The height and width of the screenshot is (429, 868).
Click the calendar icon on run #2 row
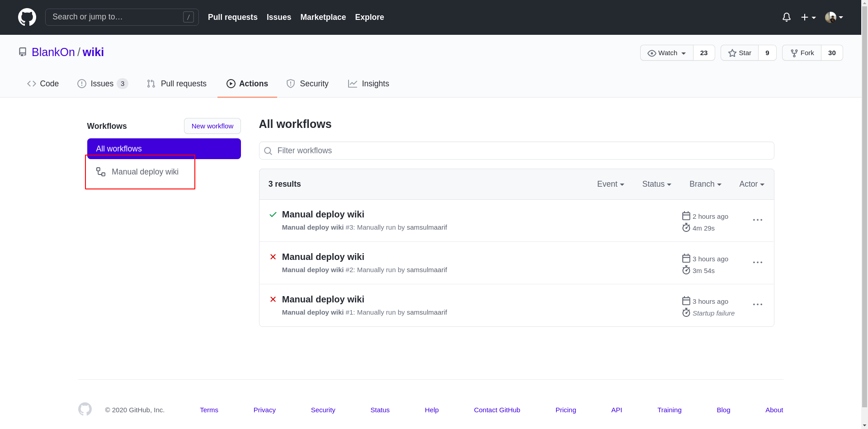pyautogui.click(x=686, y=259)
